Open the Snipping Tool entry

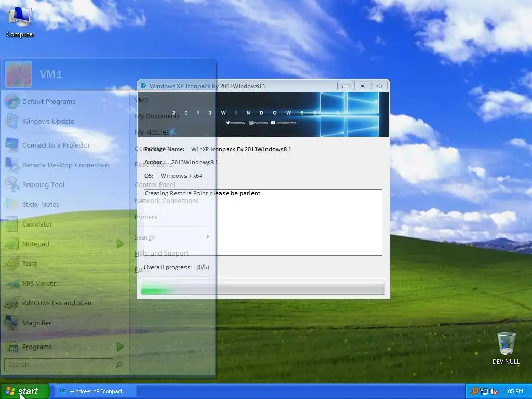43,184
